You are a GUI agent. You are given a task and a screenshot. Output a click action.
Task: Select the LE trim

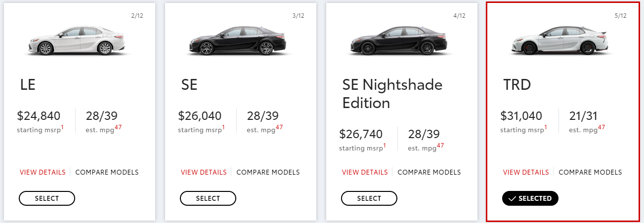pos(47,198)
